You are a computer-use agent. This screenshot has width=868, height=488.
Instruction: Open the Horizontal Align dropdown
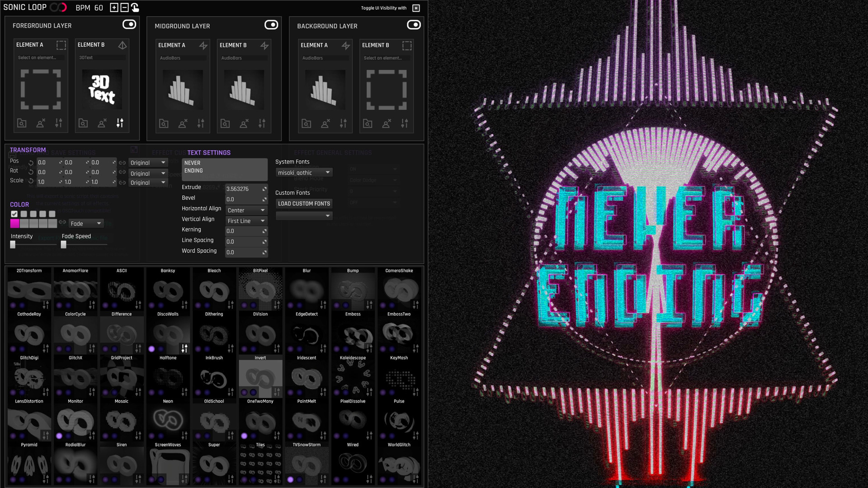246,210
